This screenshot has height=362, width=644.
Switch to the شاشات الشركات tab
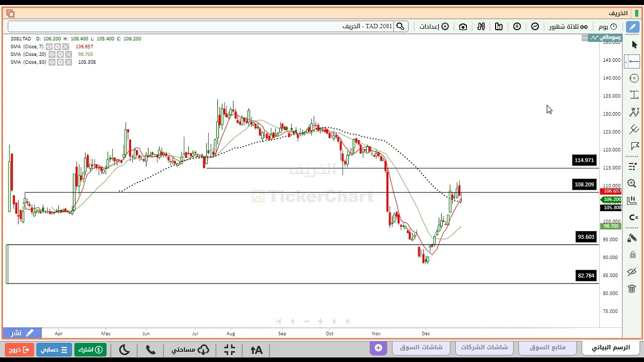[484, 348]
